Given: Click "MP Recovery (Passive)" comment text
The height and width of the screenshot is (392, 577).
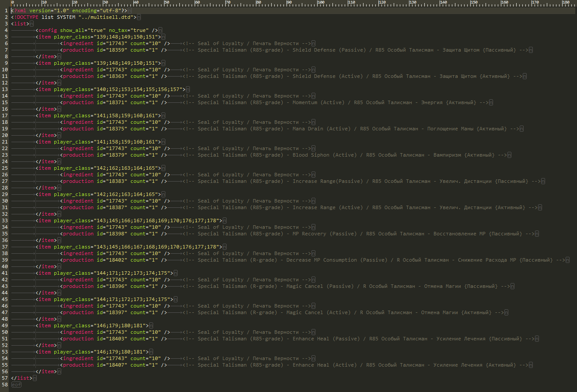Looking at the screenshot, I should pos(325,234).
